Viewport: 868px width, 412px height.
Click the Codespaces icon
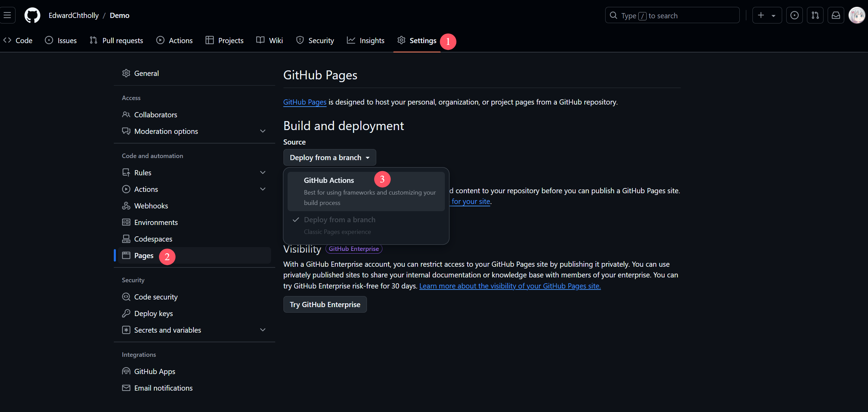pyautogui.click(x=126, y=239)
